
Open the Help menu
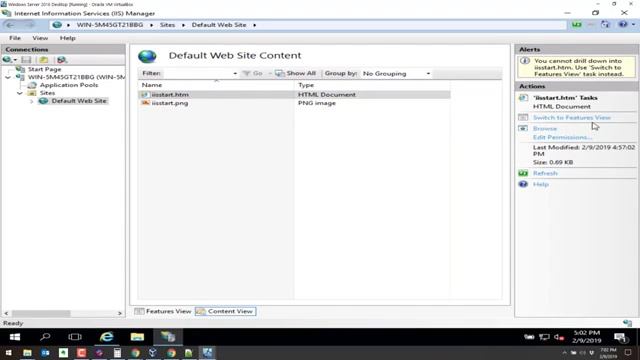67,38
